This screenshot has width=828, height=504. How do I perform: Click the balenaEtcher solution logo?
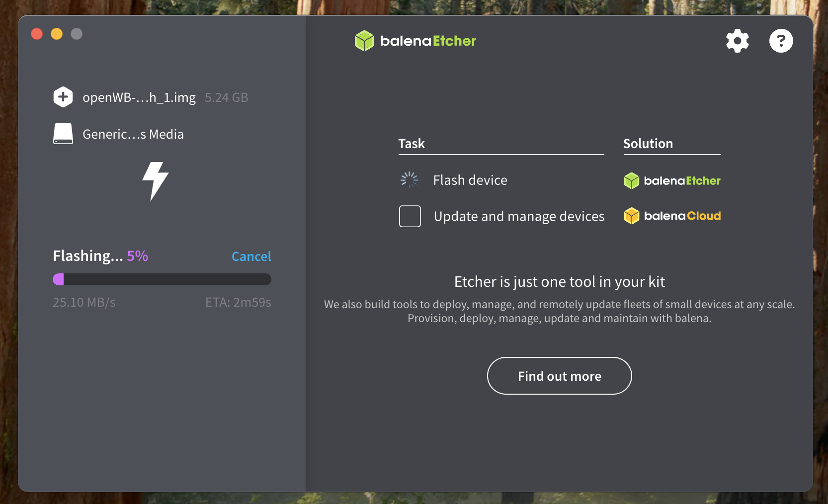pyautogui.click(x=672, y=180)
